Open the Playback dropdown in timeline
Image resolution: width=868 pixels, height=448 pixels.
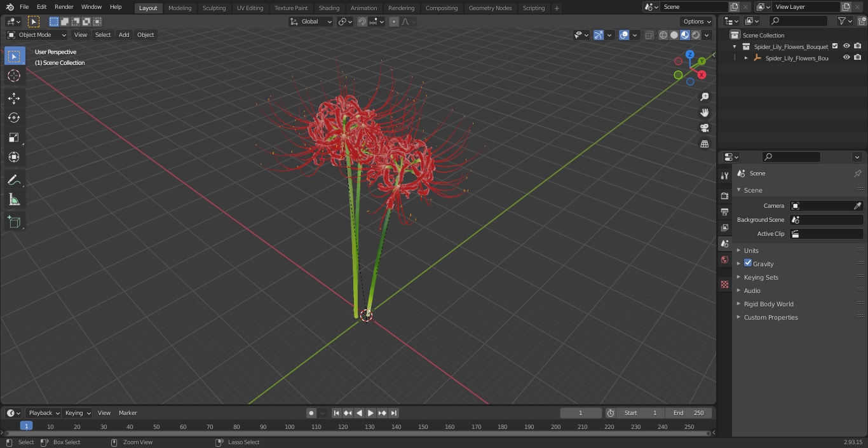coord(44,413)
